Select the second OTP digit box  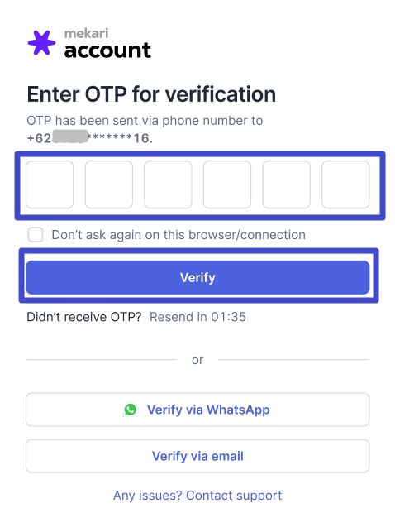coord(109,185)
